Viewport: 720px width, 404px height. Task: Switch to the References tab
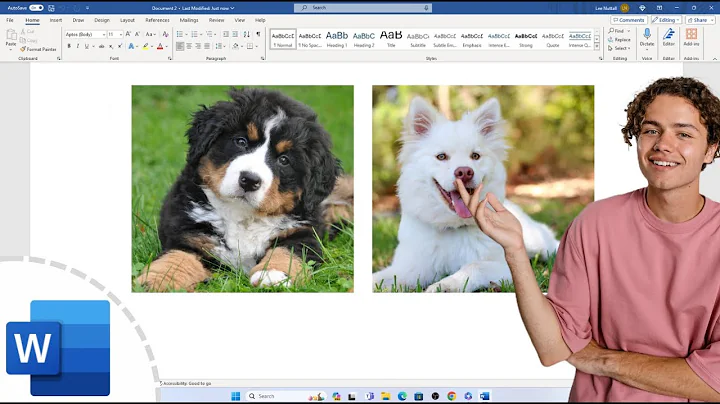click(x=157, y=20)
